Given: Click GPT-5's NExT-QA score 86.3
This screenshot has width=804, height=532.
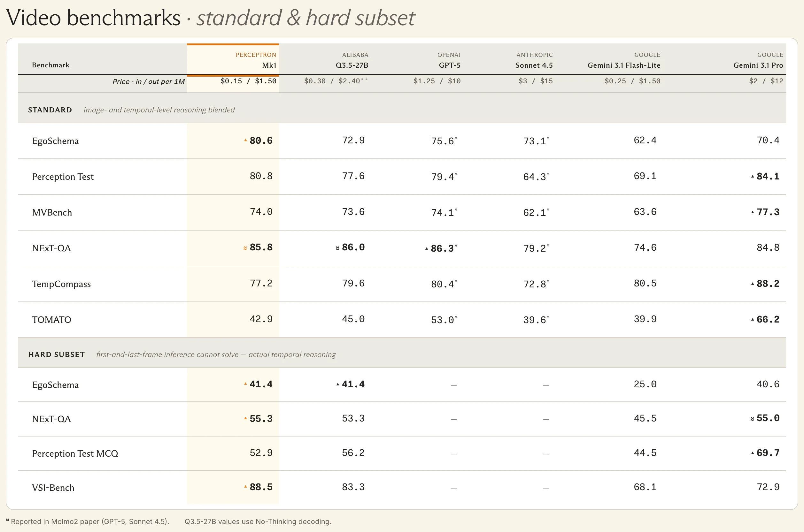Looking at the screenshot, I should [x=442, y=248].
